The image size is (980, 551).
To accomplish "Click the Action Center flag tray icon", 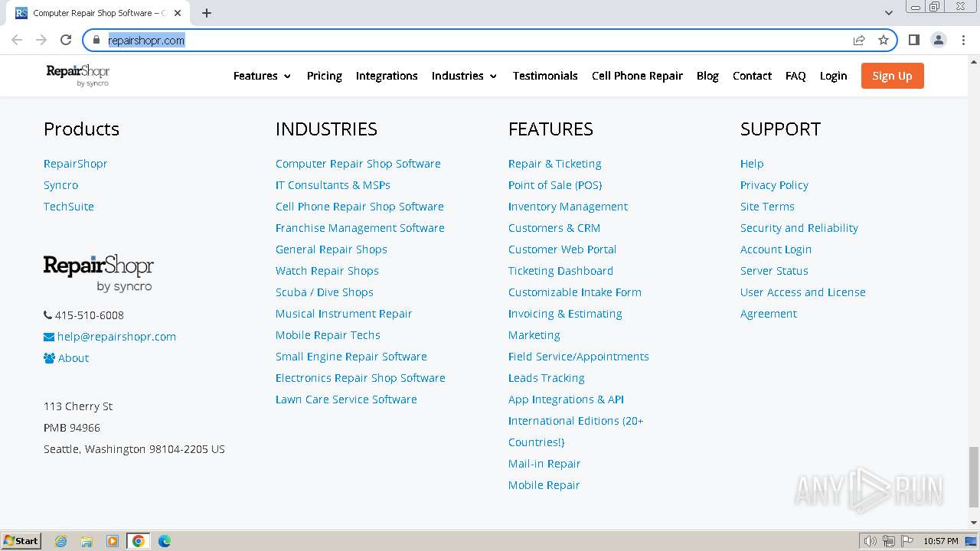I will pos(906,541).
